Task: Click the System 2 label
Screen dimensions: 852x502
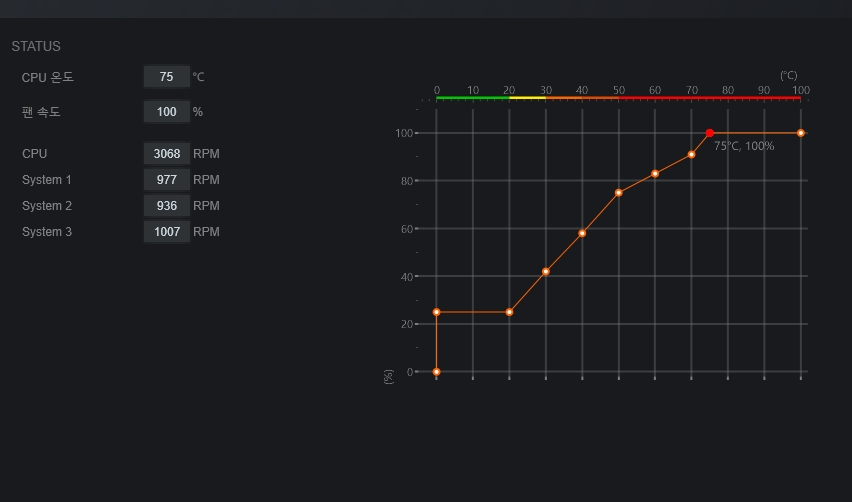Action: click(x=47, y=206)
